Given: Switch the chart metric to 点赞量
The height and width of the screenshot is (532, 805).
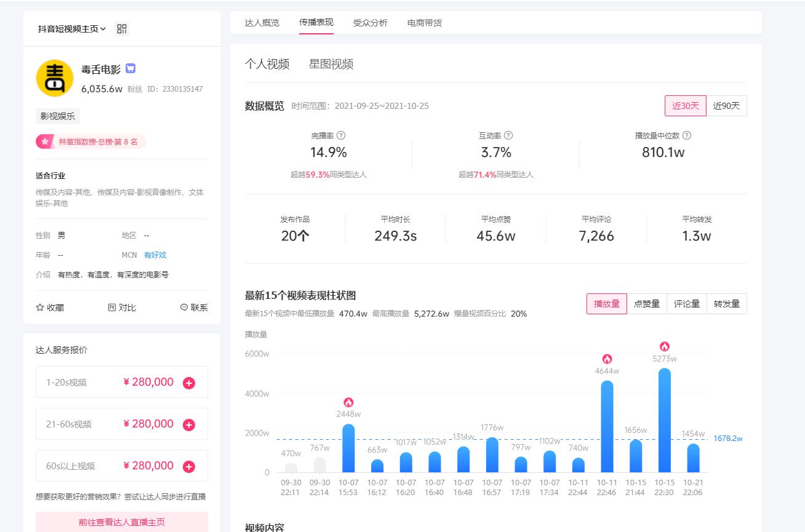Looking at the screenshot, I should (x=646, y=304).
